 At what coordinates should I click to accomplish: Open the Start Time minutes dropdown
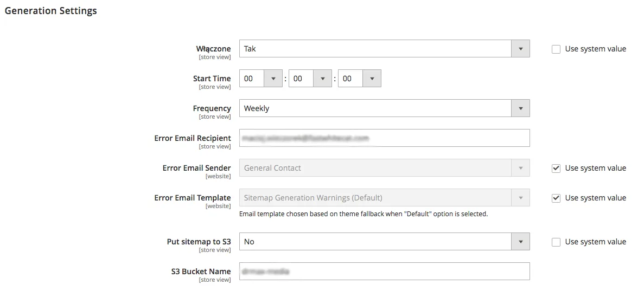click(310, 79)
